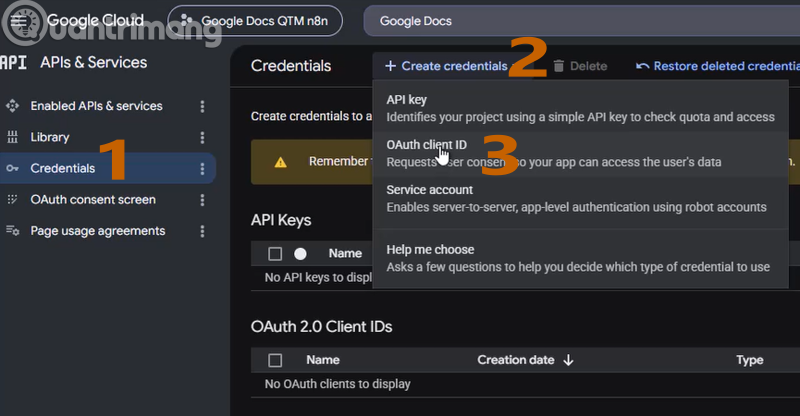The height and width of the screenshot is (416, 800).
Task: Open Enabled APIs & services page
Action: 96,106
